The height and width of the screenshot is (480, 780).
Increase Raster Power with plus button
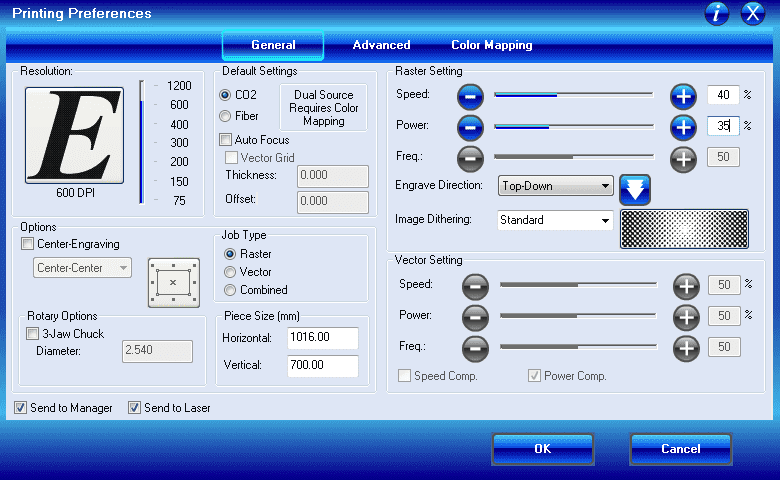683,128
